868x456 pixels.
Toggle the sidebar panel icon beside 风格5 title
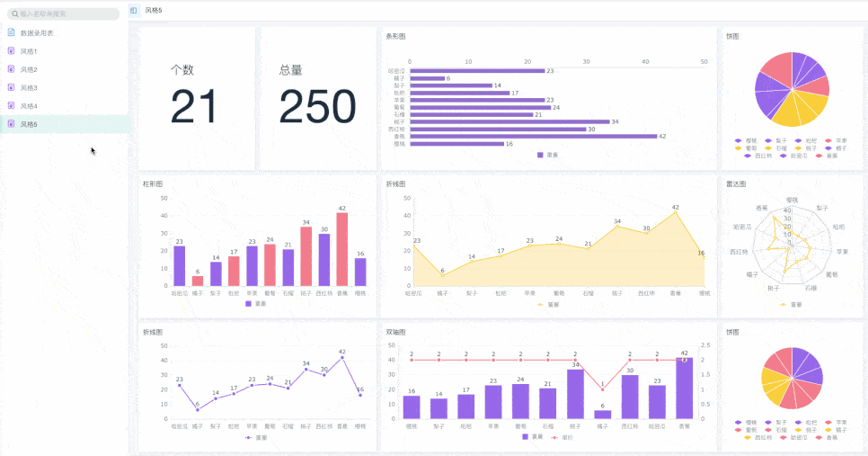[x=133, y=11]
